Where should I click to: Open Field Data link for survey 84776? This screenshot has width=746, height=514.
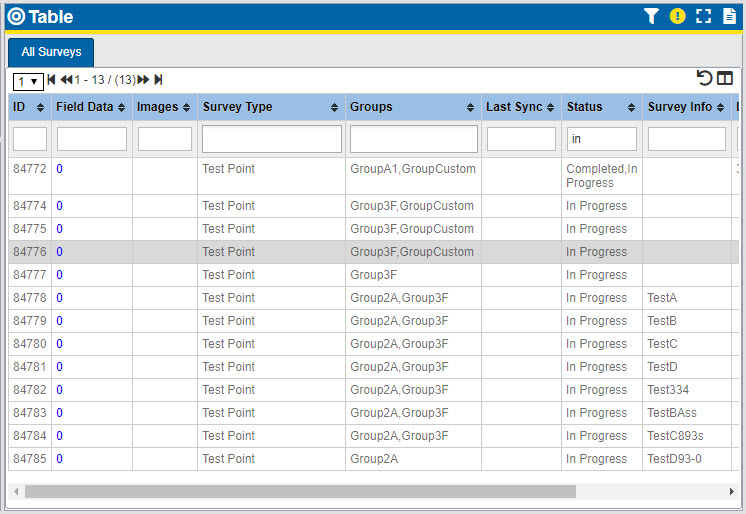[x=59, y=252]
